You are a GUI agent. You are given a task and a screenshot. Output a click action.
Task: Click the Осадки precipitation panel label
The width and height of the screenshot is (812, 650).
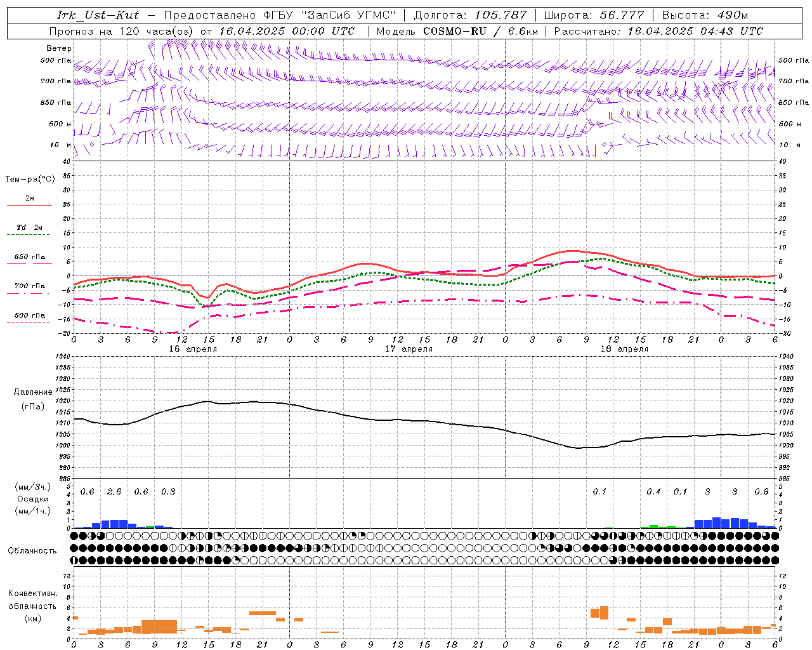(x=32, y=499)
